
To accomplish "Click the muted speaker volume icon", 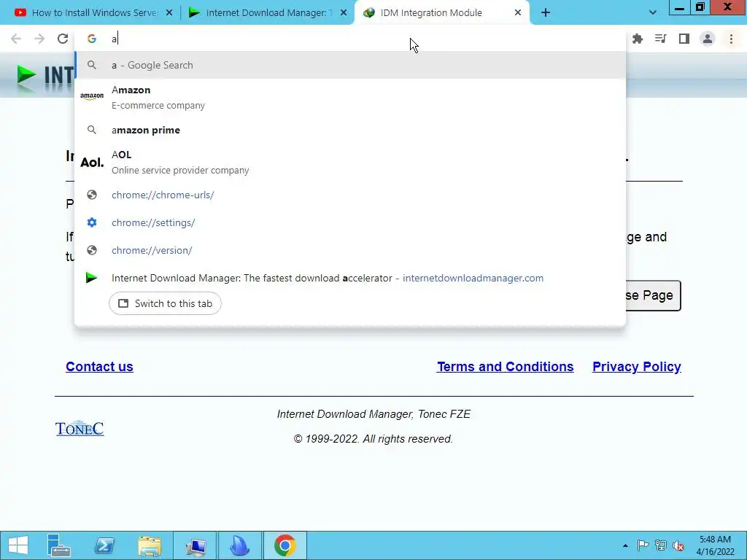I will coord(678,545).
